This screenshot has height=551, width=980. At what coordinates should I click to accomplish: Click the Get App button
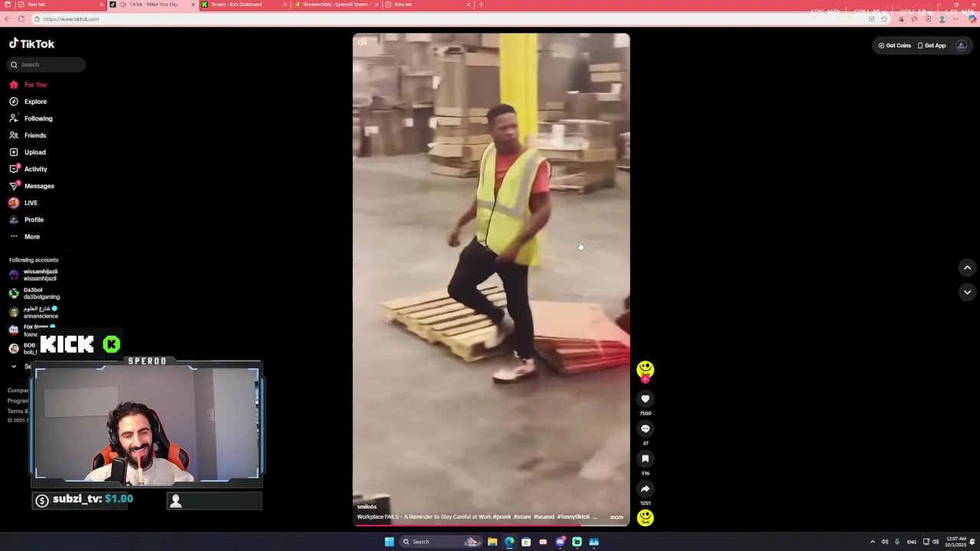click(932, 45)
